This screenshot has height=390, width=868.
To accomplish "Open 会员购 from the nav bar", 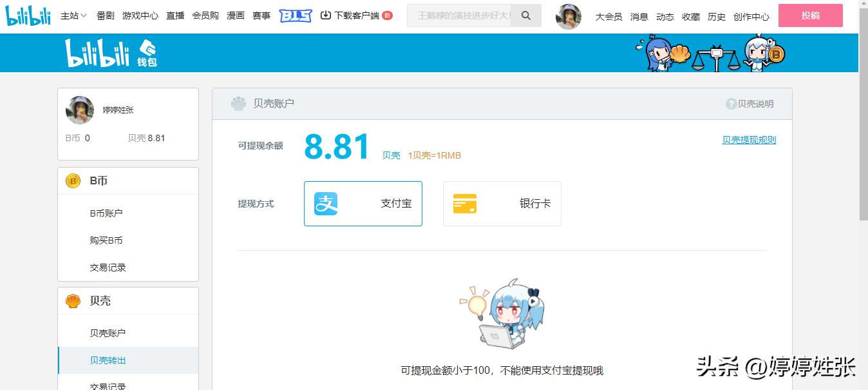I will point(205,15).
